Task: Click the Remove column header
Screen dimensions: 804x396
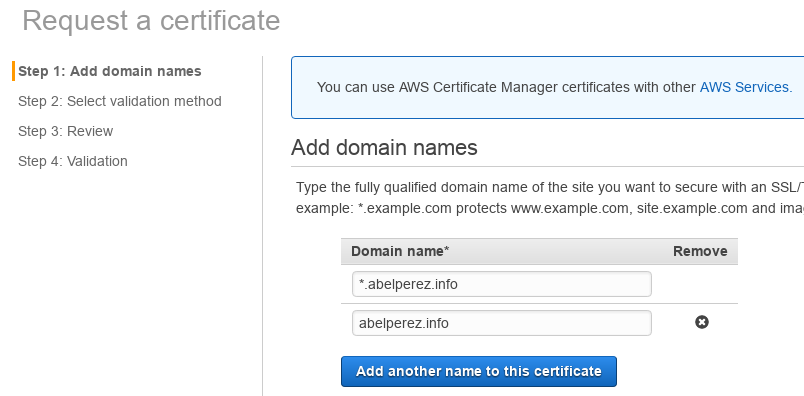Action: pyautogui.click(x=700, y=251)
